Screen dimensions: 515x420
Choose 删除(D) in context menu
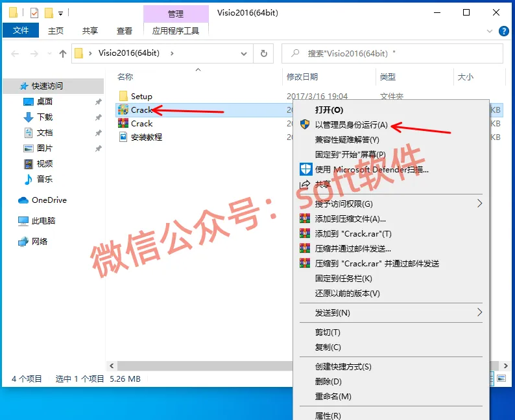pos(328,382)
